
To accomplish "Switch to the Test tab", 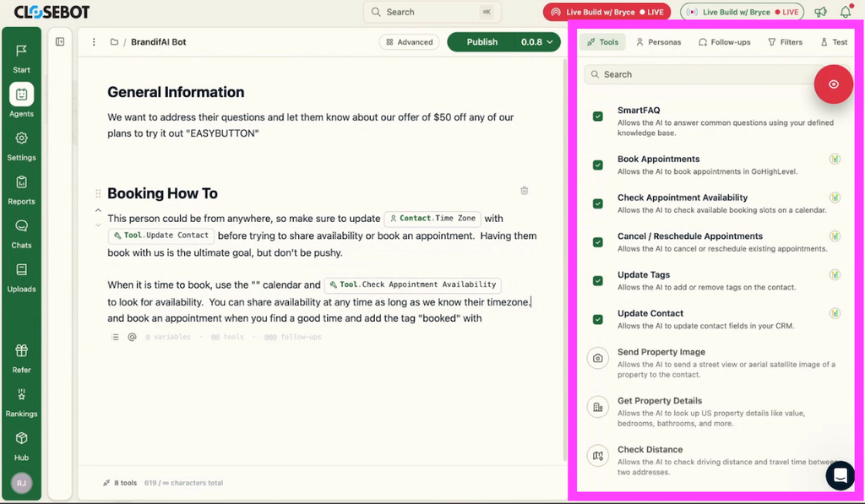I will (x=834, y=42).
